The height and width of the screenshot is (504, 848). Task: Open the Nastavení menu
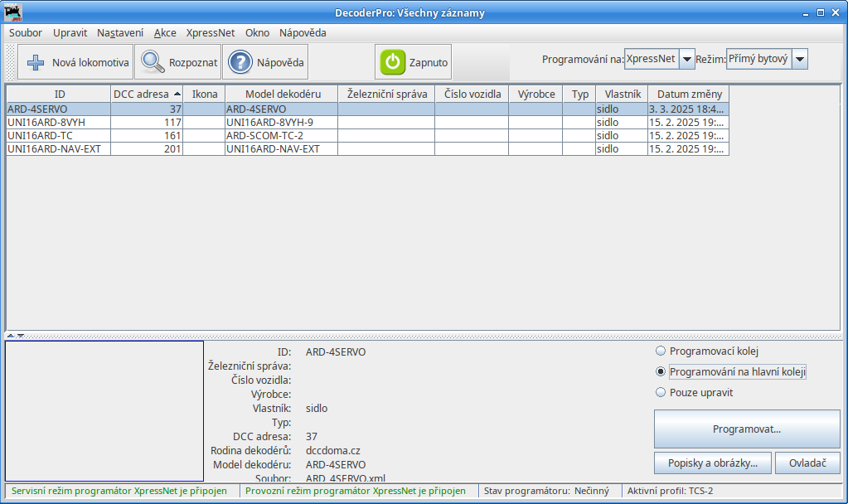coord(120,33)
